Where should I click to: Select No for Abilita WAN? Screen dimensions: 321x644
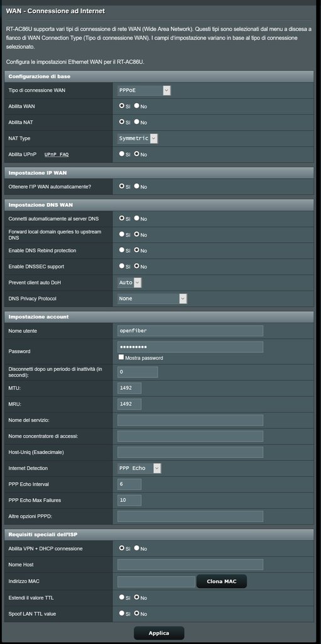(x=137, y=106)
